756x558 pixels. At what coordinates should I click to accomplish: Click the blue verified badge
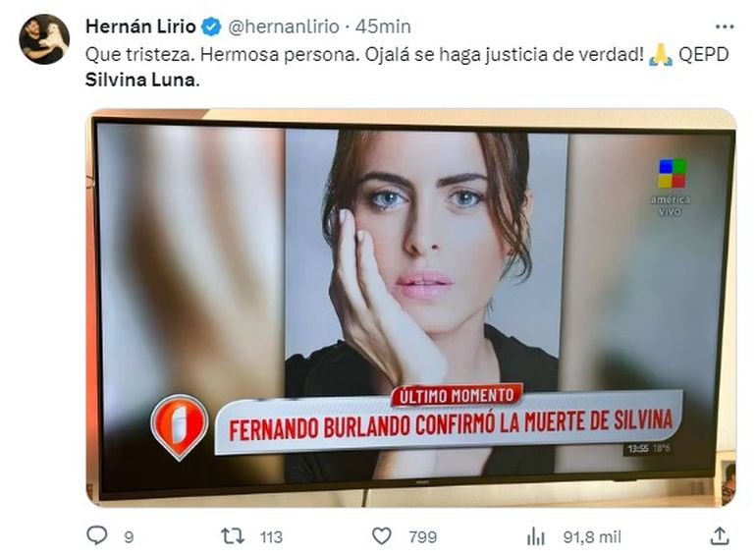coord(211,27)
